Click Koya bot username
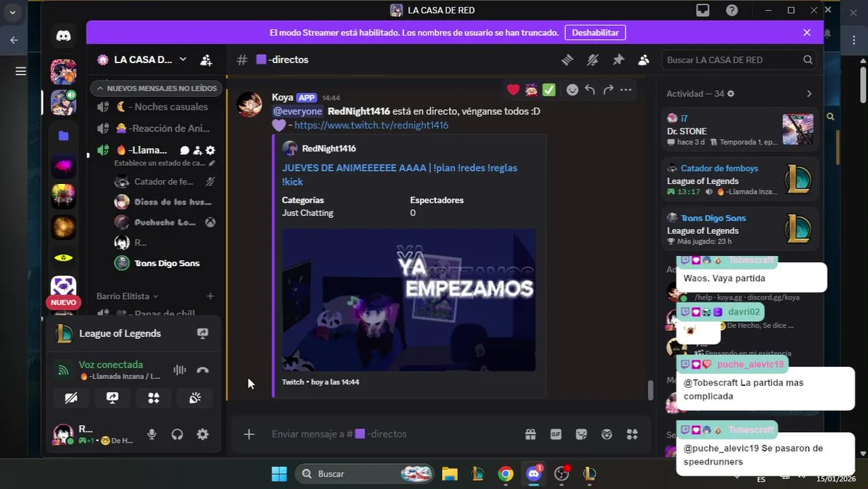This screenshot has width=868, height=489. tap(283, 97)
